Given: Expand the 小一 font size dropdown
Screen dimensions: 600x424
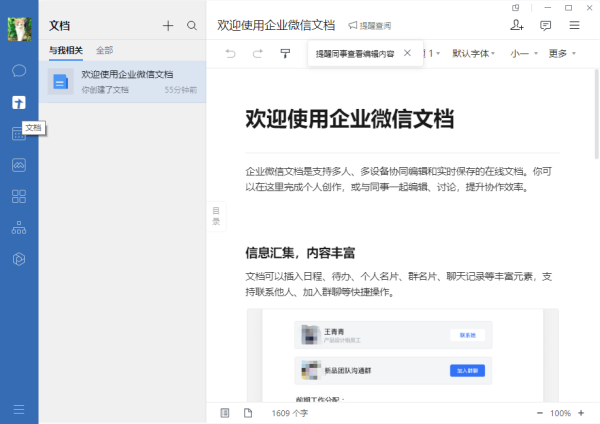Looking at the screenshot, I should [x=524, y=53].
